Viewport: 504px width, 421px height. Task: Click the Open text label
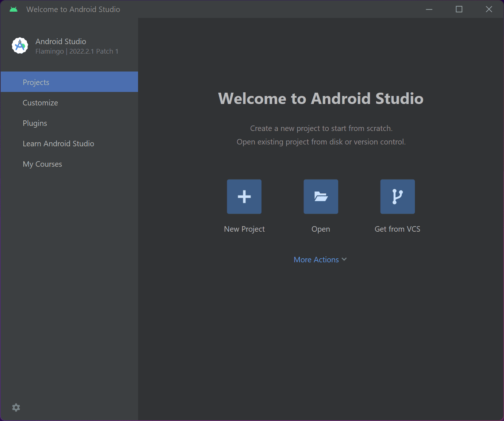(x=321, y=229)
